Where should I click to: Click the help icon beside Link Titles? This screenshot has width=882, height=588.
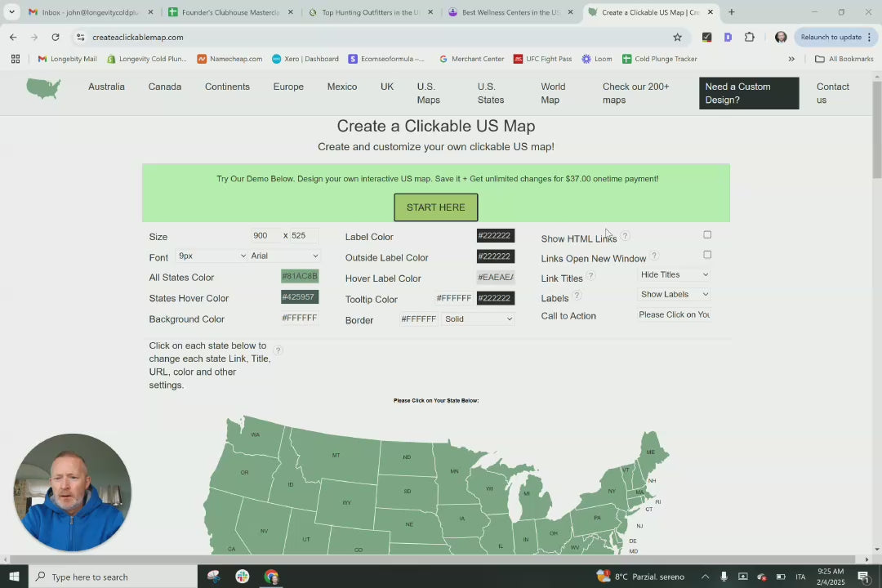(590, 276)
